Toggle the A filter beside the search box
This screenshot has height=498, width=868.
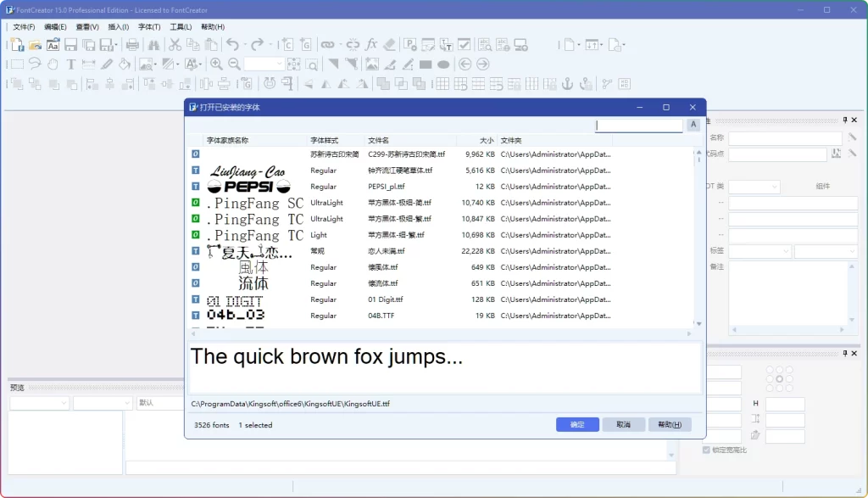coord(693,124)
